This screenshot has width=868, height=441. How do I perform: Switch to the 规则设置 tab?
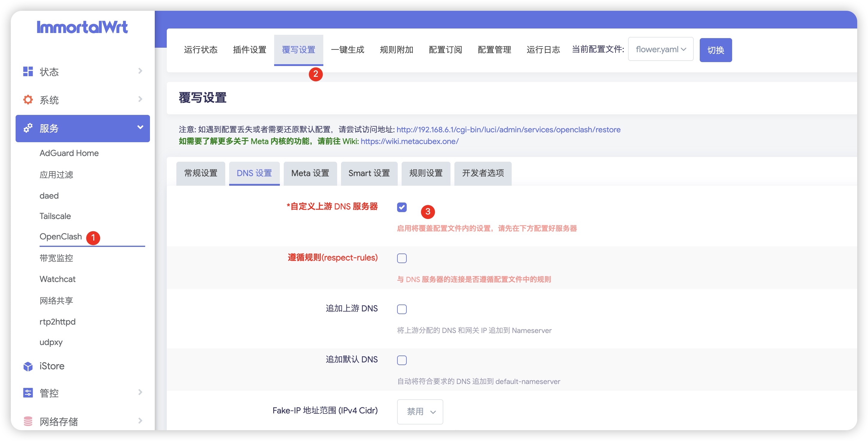[x=426, y=173]
